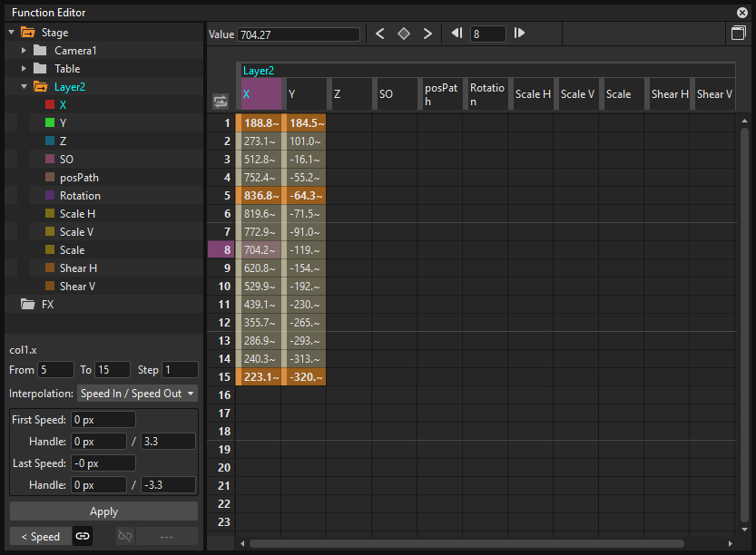Click the Step field
The height and width of the screenshot is (555, 756).
pyautogui.click(x=180, y=370)
